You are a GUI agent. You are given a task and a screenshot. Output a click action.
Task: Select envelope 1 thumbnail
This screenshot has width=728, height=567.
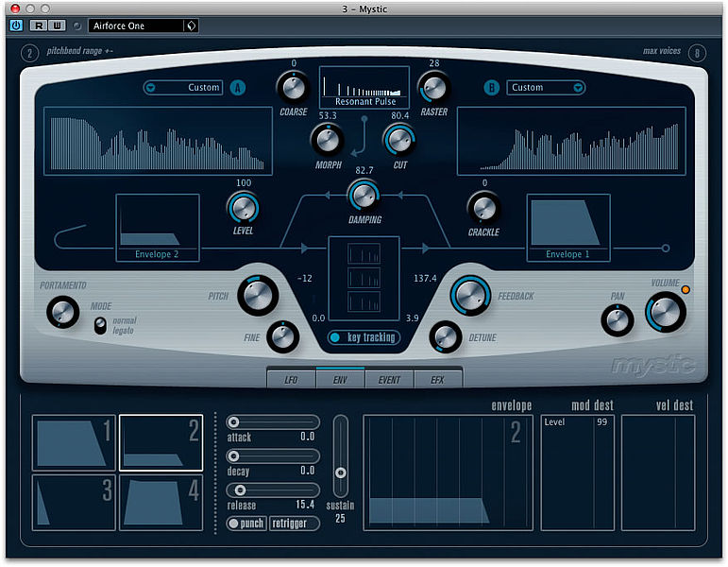74,443
